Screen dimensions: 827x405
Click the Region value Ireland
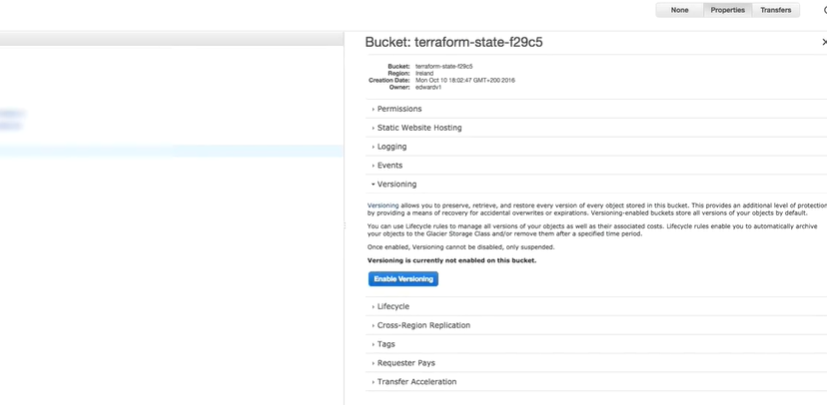[424, 73]
